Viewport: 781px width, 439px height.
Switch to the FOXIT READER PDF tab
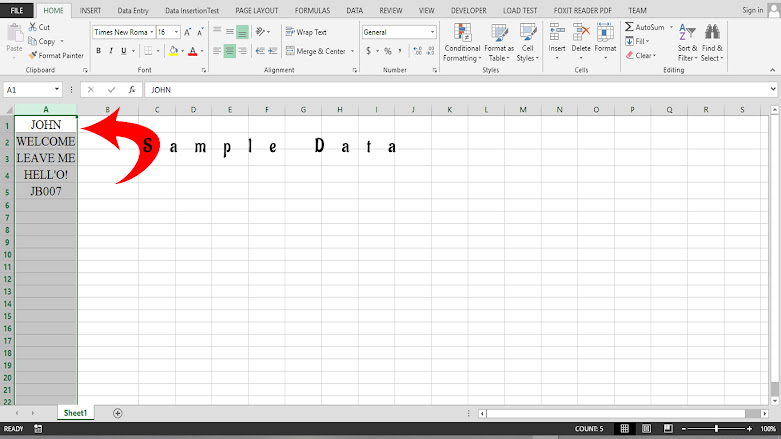tap(582, 10)
